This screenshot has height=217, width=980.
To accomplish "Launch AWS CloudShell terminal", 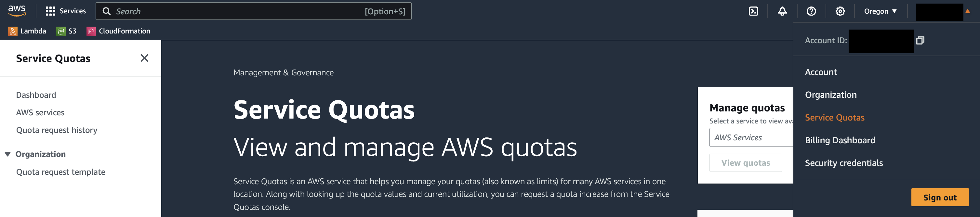I will (x=754, y=11).
